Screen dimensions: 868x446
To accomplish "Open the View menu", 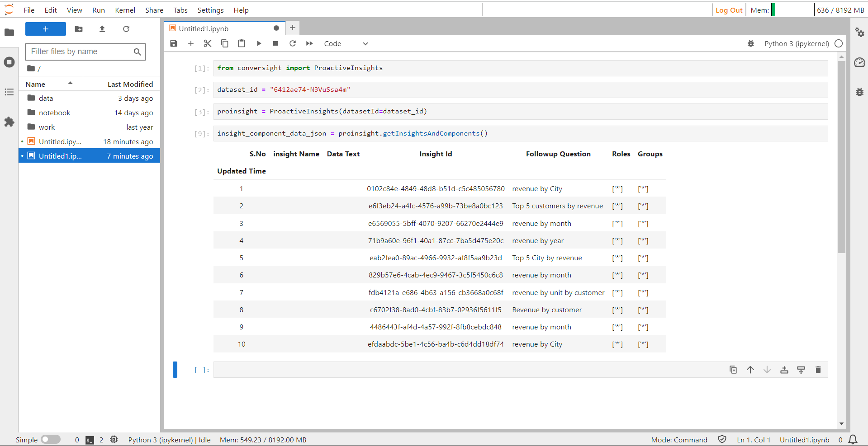I will 75,10.
